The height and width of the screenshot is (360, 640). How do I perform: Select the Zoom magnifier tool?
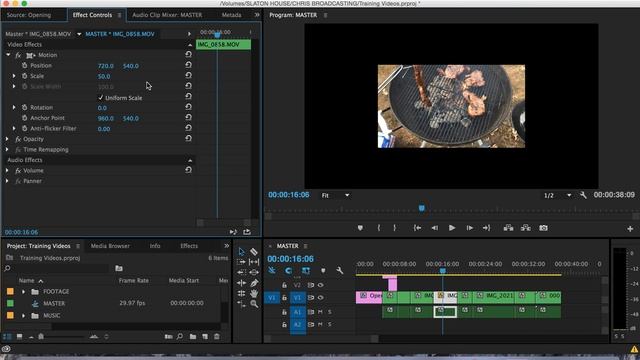coord(254,304)
